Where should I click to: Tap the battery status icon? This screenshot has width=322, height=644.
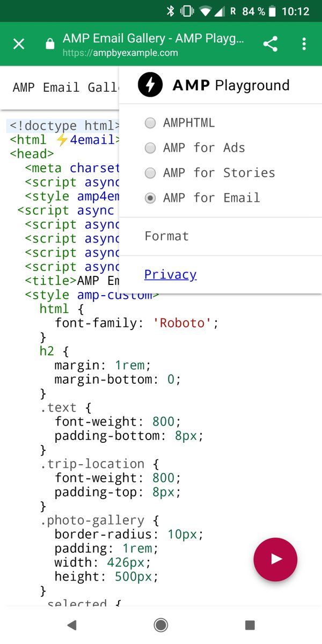point(273,11)
